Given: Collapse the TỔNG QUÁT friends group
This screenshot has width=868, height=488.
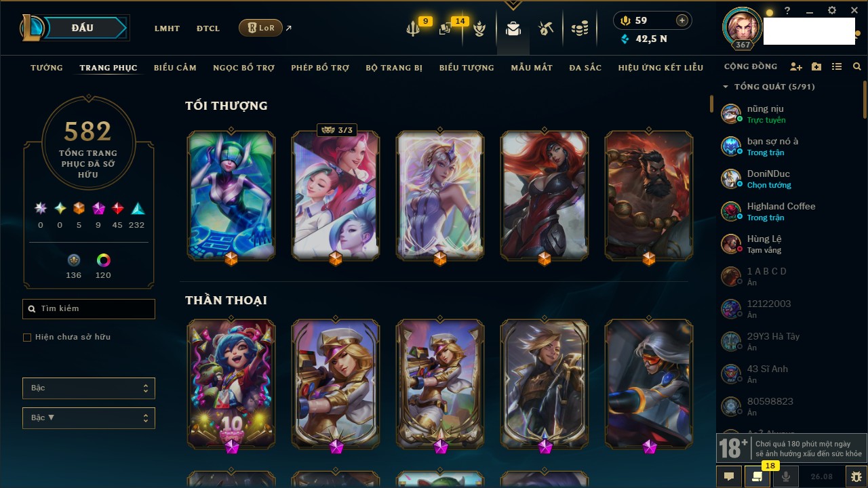Looking at the screenshot, I should (x=726, y=87).
